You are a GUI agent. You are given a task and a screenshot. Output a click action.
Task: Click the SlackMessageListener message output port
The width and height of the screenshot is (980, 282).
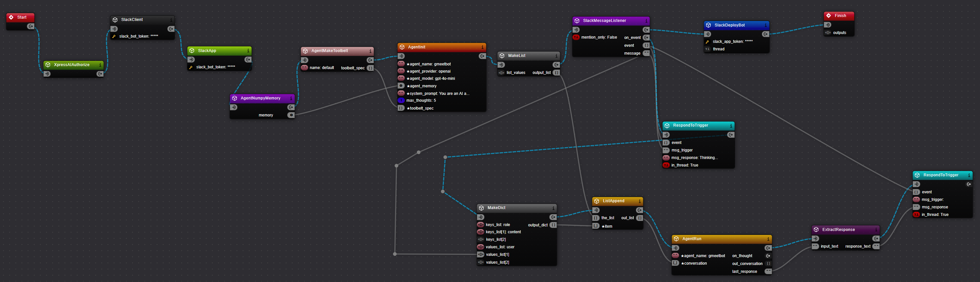pyautogui.click(x=646, y=53)
